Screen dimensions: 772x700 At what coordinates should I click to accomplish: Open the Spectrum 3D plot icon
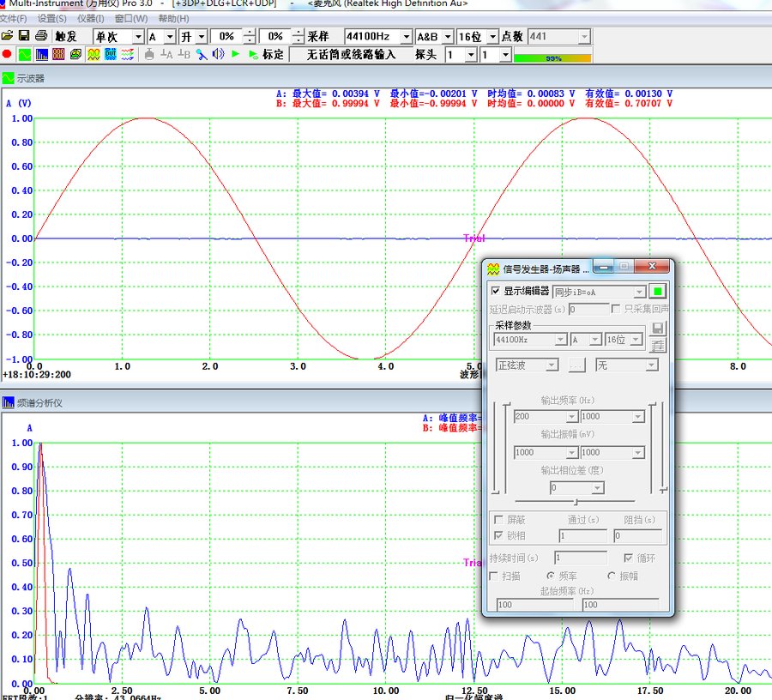pos(75,54)
